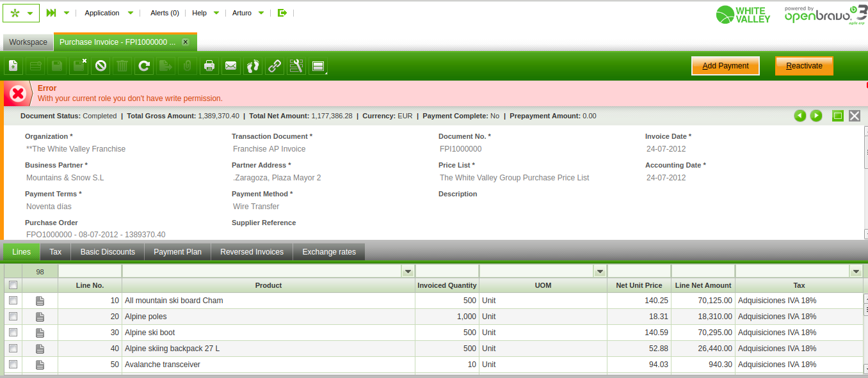Click the export document icon

point(166,66)
